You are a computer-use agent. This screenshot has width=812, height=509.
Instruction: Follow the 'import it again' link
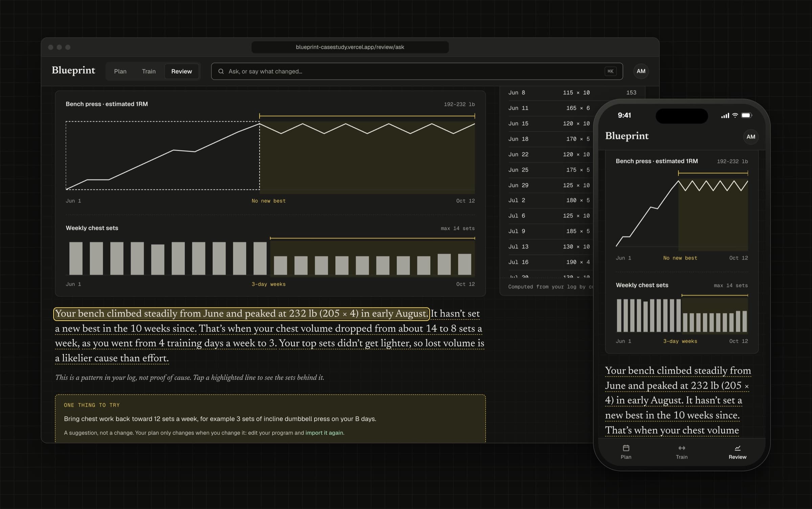[x=324, y=433]
